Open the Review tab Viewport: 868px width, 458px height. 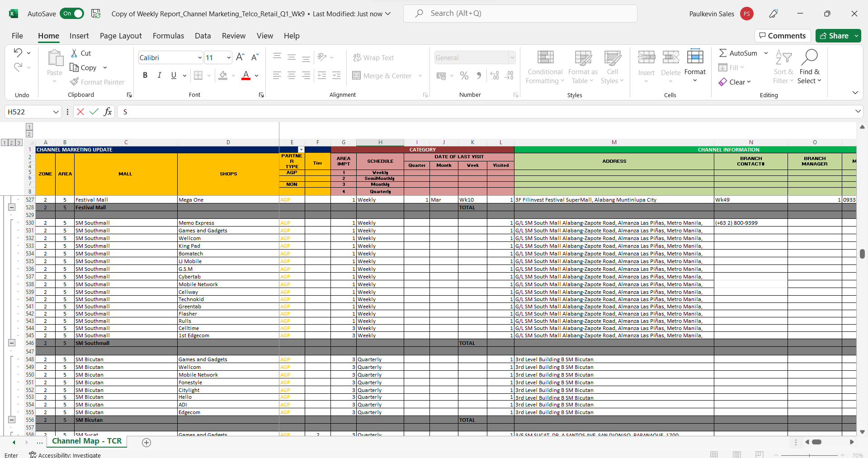(x=234, y=36)
